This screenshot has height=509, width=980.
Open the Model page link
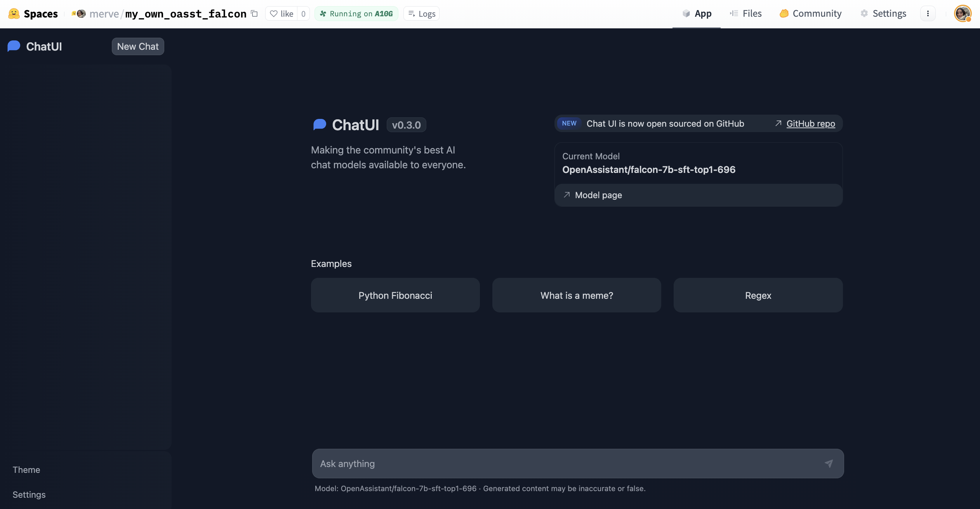(x=598, y=195)
